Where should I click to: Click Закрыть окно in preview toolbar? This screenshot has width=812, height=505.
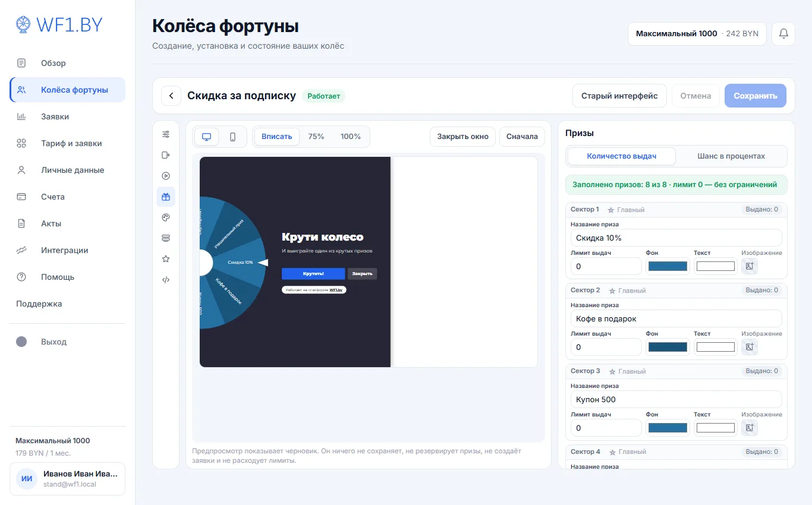tap(463, 137)
